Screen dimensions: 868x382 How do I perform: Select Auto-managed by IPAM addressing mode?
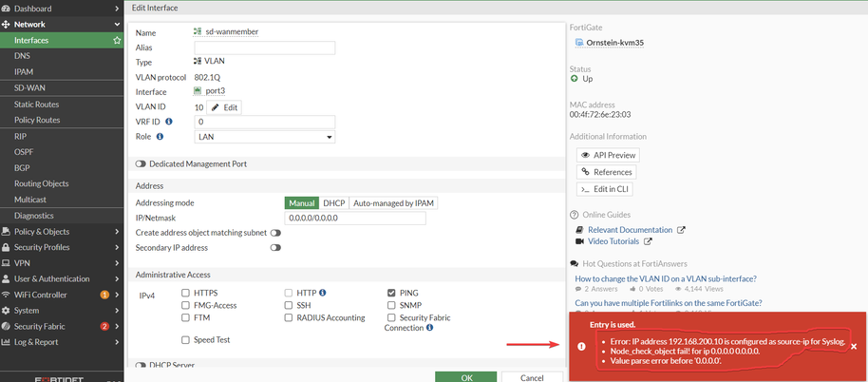coord(393,203)
